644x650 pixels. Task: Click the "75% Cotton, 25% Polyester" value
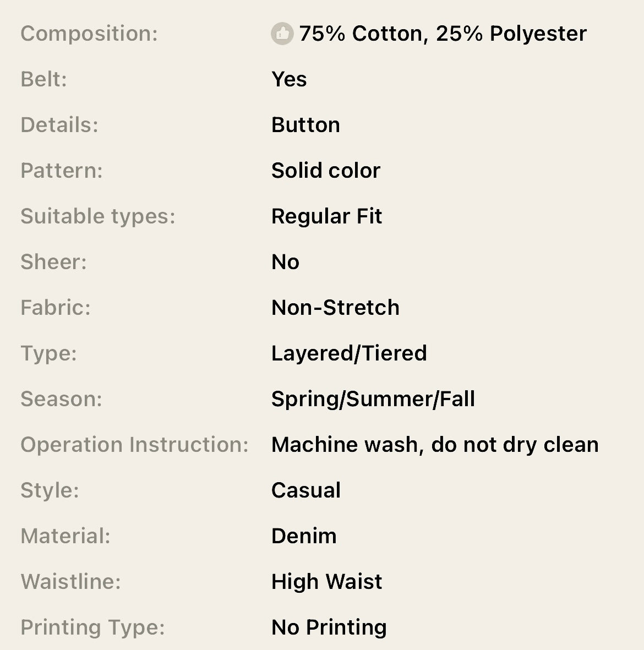(x=443, y=34)
